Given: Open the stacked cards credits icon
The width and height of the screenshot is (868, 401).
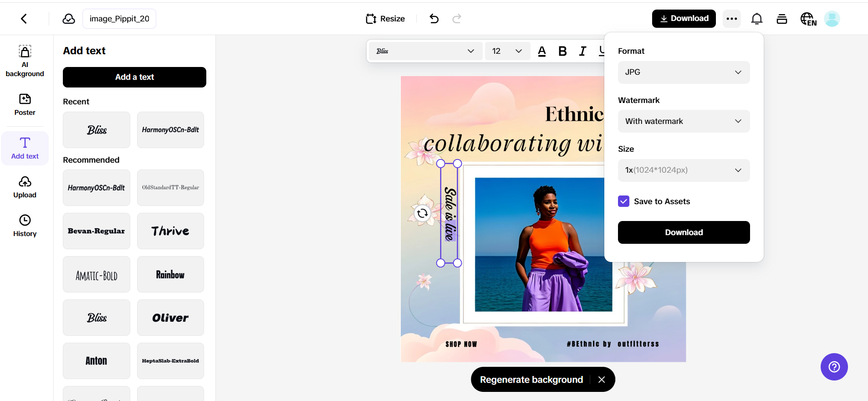Looking at the screenshot, I should point(782,19).
